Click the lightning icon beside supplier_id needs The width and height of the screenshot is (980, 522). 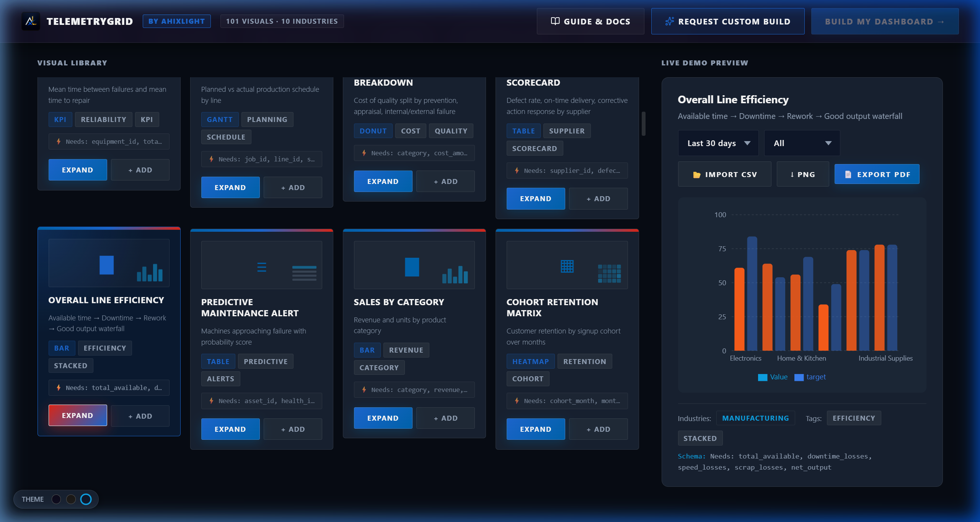tap(517, 171)
